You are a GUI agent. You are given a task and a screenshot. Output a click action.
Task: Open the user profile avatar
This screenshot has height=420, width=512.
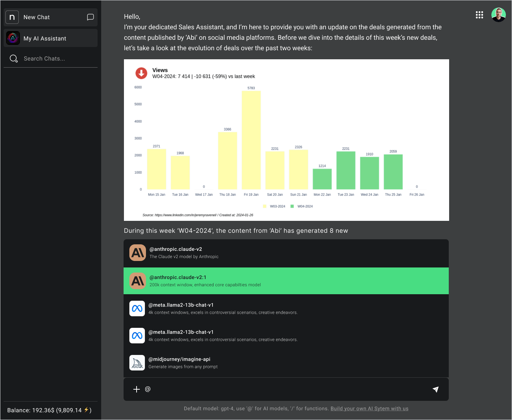(x=499, y=15)
